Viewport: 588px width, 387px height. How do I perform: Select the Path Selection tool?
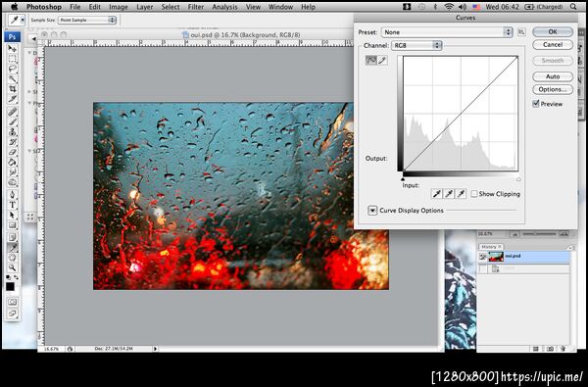pos(12,215)
